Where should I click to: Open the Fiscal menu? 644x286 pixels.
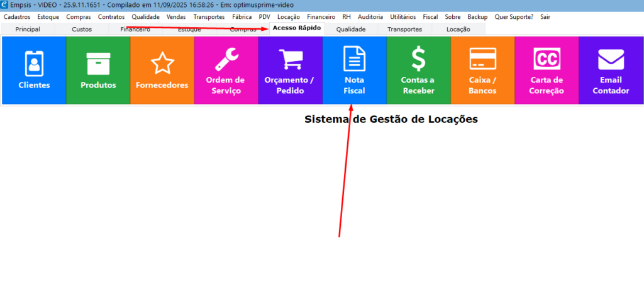[430, 17]
